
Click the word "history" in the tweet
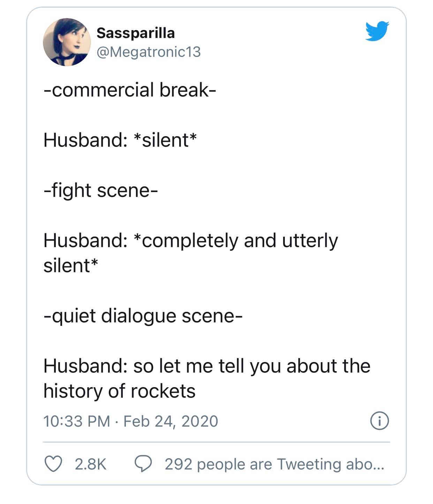pos(73,391)
